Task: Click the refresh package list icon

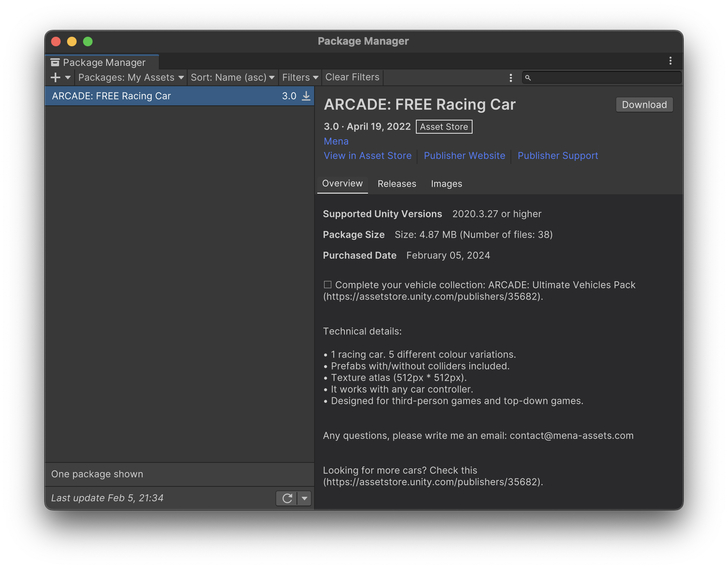Action: tap(287, 498)
